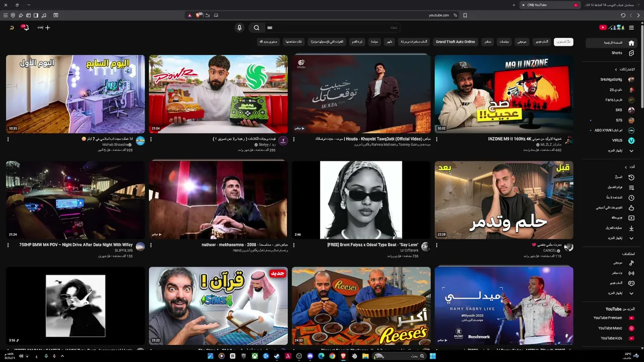Viewport: 644px width, 362px height.
Task: Open the account avatar menu
Action: pos(12,28)
